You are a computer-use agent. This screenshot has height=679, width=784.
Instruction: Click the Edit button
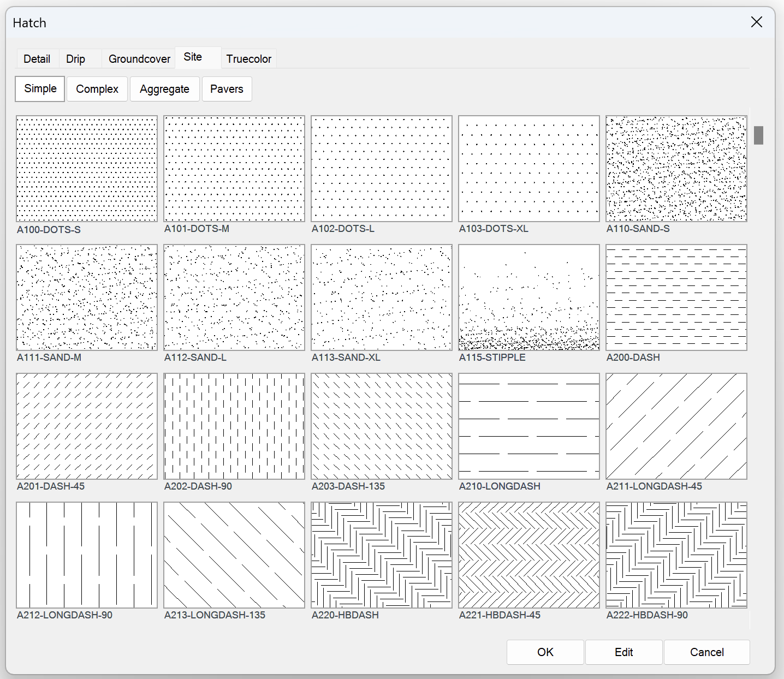pos(623,652)
